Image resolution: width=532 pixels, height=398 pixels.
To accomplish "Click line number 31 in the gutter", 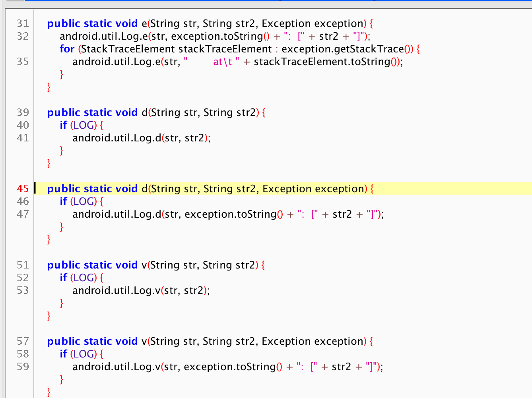I will coord(23,23).
